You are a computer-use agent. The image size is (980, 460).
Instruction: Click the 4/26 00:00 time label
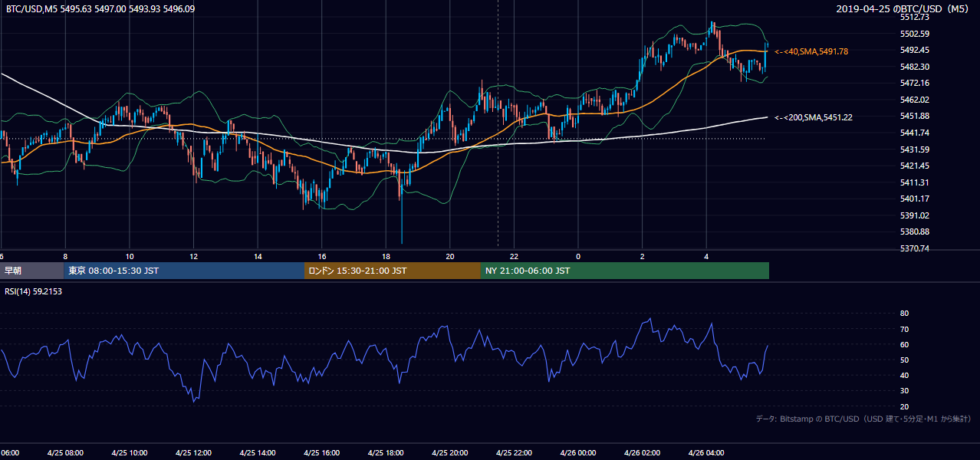click(577, 453)
